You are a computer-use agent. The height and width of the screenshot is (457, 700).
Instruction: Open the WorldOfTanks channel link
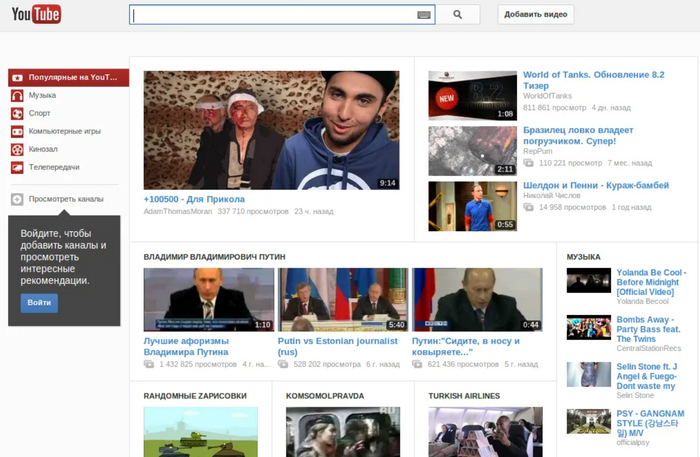tap(547, 96)
